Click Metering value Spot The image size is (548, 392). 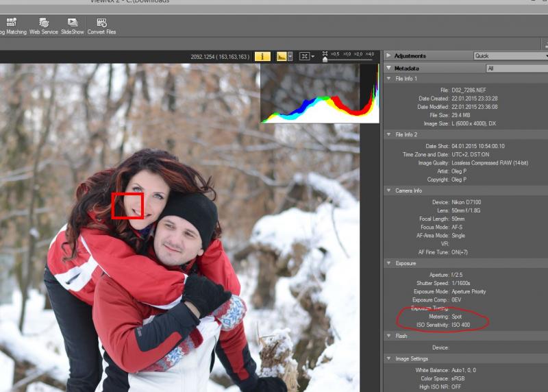click(x=456, y=317)
